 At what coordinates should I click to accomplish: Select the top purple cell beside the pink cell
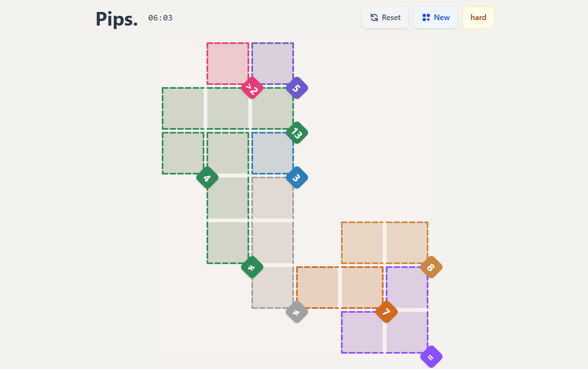(x=272, y=64)
